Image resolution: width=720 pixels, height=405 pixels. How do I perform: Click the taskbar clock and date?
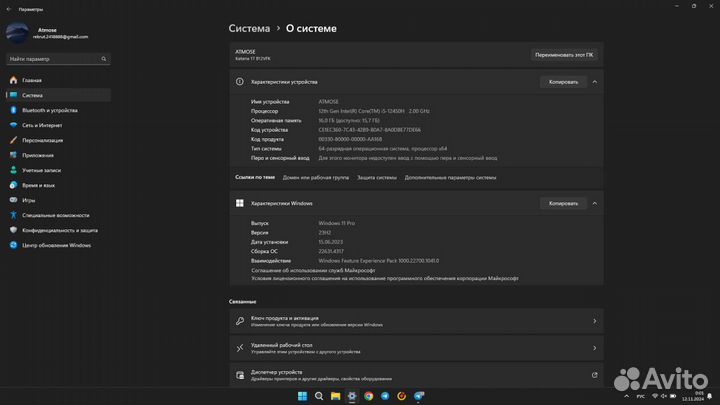(x=693, y=396)
